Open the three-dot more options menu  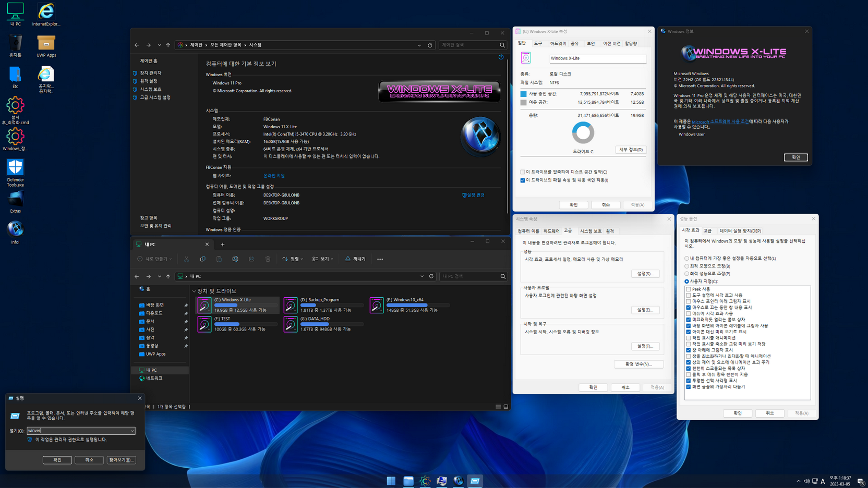[380, 259]
